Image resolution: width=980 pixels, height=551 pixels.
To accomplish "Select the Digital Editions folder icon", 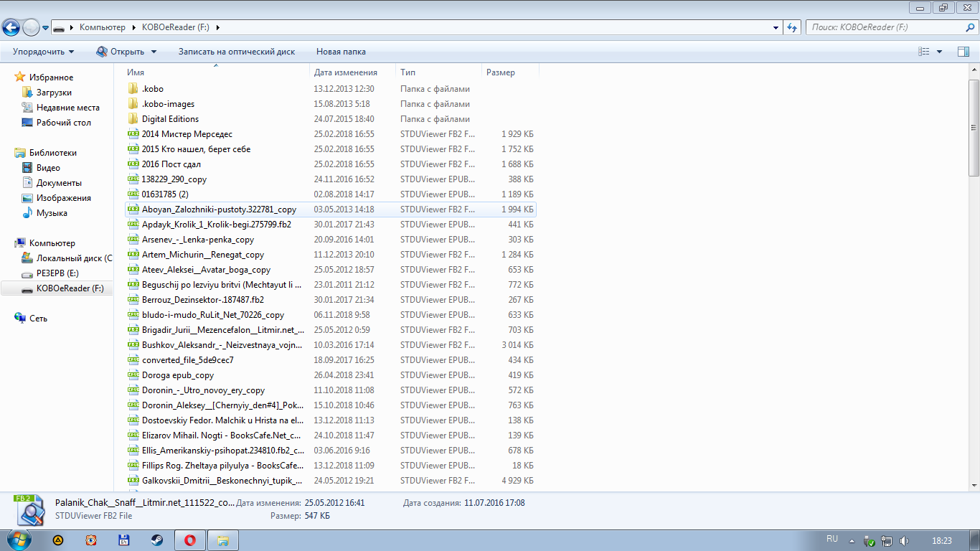I will 133,119.
